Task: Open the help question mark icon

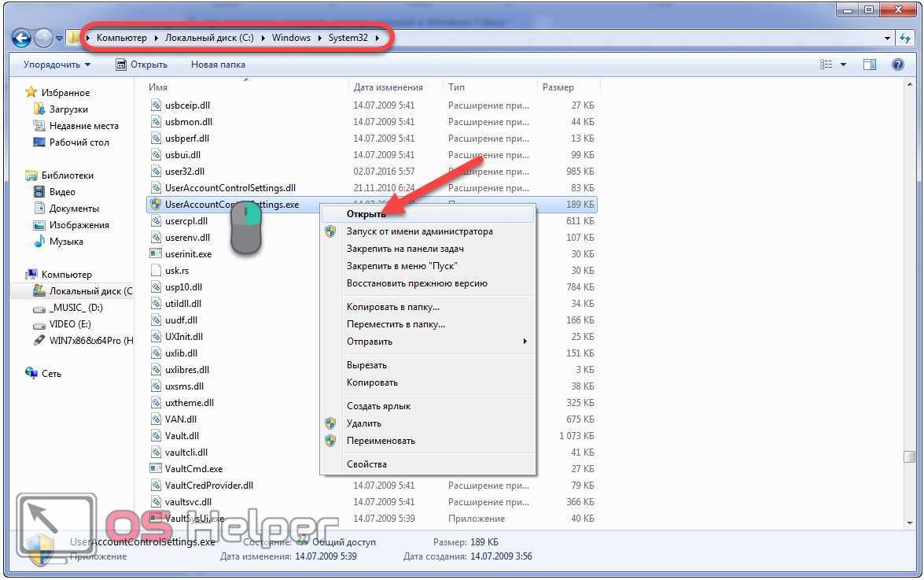Action: click(898, 65)
